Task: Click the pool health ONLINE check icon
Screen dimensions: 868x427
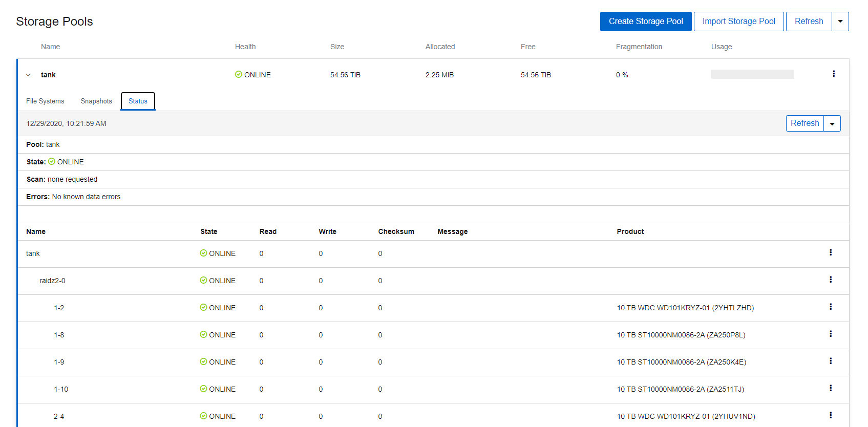Action: point(239,74)
